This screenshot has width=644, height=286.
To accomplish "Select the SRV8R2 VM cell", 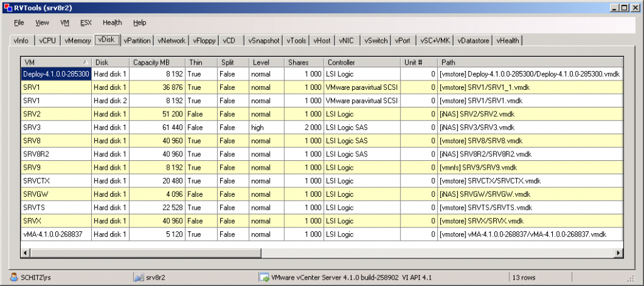I will click(56, 154).
